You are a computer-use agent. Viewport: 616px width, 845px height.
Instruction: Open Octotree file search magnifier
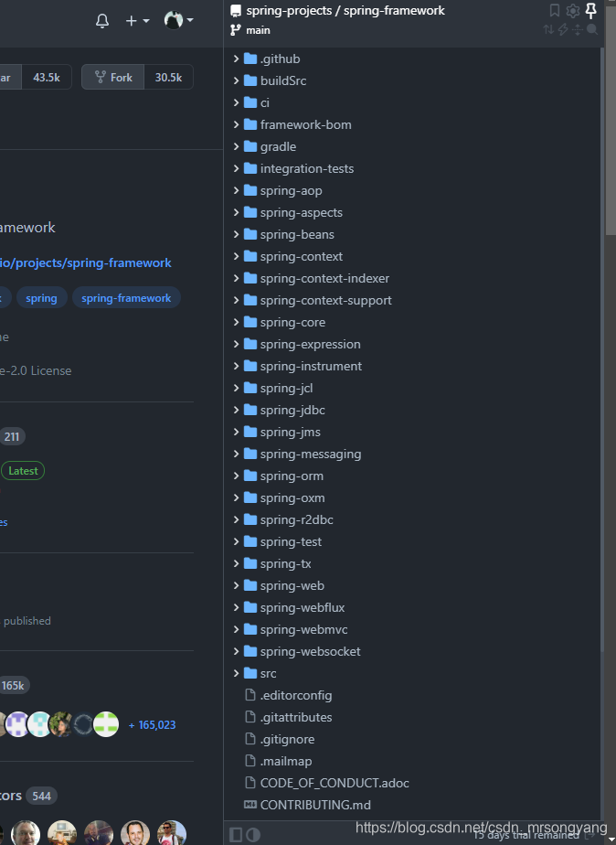click(592, 29)
